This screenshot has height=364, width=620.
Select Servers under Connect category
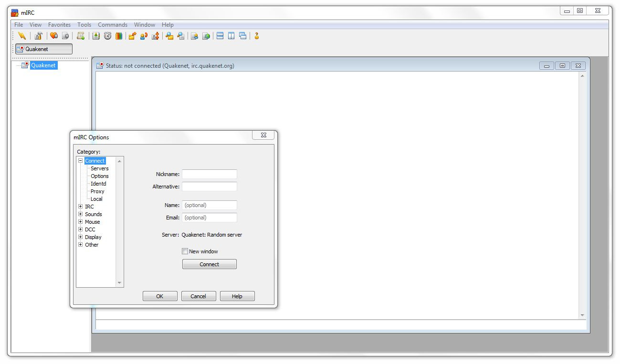(x=99, y=168)
